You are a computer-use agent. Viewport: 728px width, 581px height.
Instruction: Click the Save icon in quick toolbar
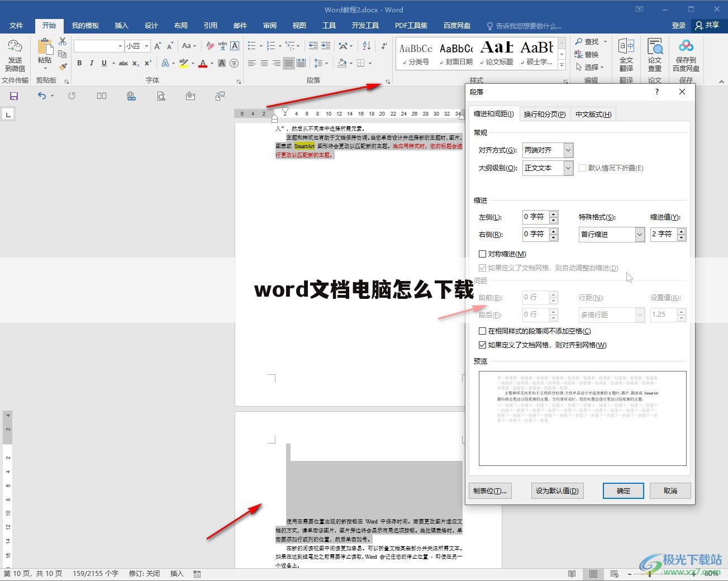point(14,96)
